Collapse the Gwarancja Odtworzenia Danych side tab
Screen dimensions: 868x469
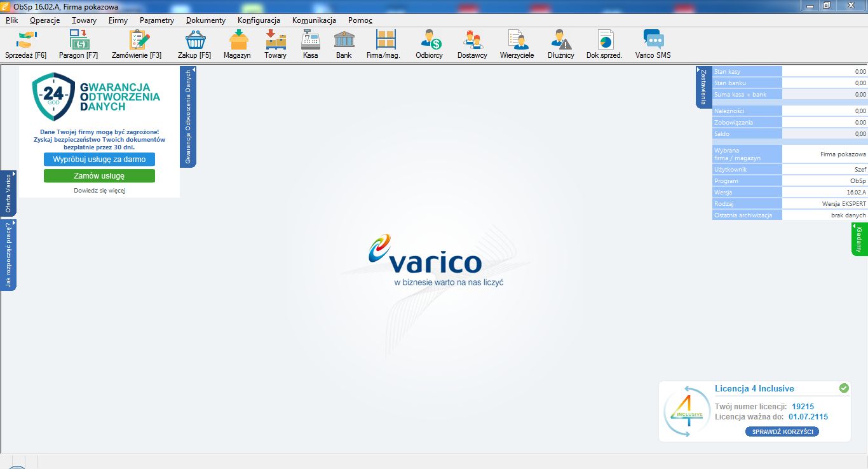(188, 116)
